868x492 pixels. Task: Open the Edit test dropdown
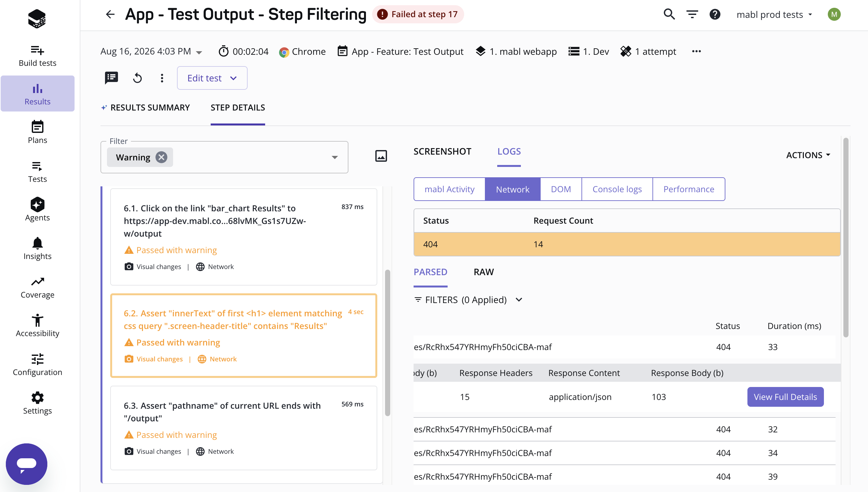(212, 78)
